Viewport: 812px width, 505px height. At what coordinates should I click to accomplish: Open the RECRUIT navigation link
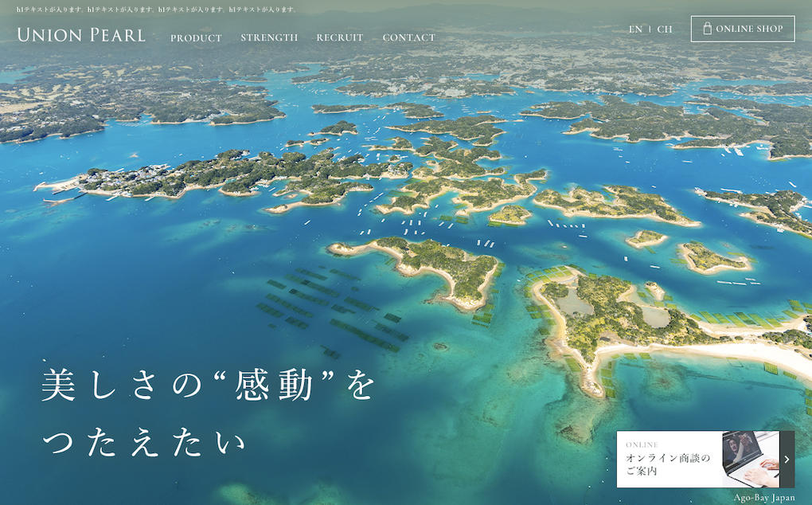click(340, 37)
